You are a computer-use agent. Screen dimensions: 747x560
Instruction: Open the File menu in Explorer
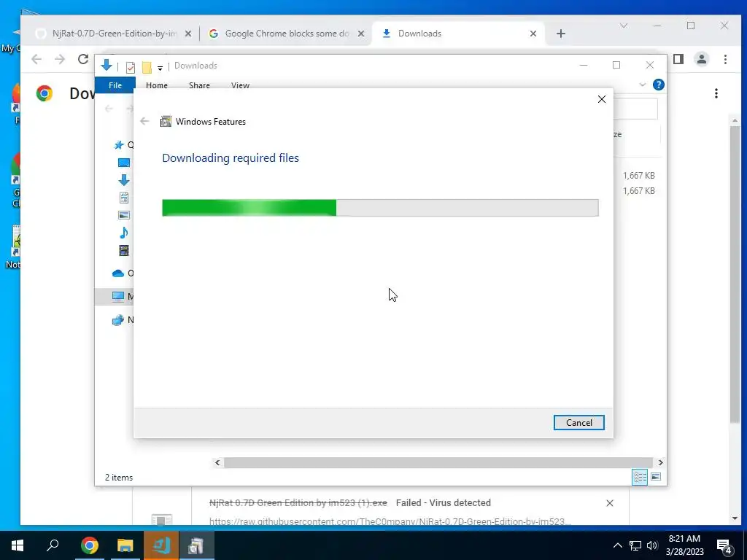(115, 85)
